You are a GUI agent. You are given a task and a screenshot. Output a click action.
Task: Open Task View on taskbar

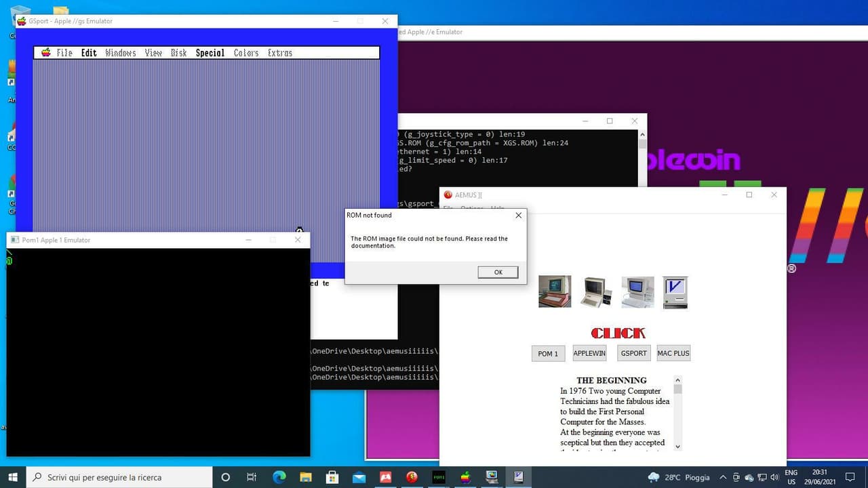coord(252,477)
